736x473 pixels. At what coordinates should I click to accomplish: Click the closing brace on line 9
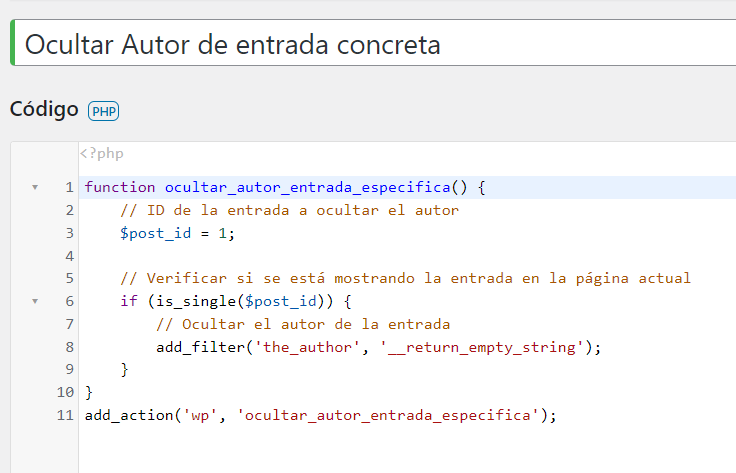click(x=124, y=370)
